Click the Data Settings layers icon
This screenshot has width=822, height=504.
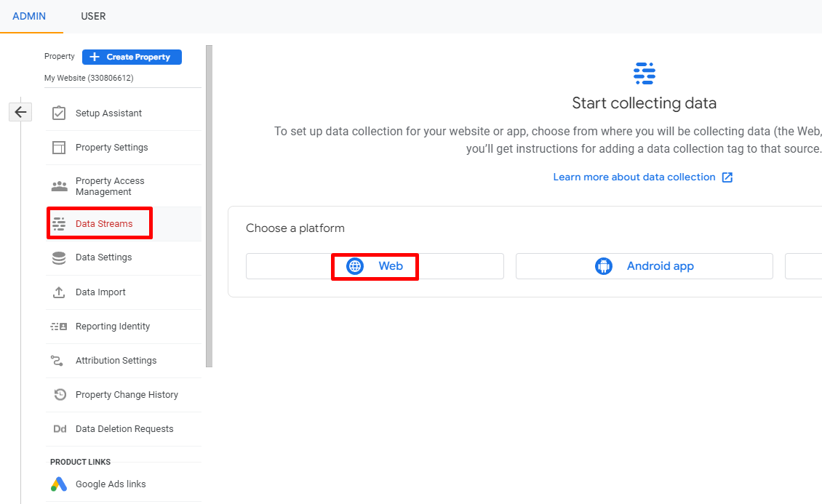60,257
